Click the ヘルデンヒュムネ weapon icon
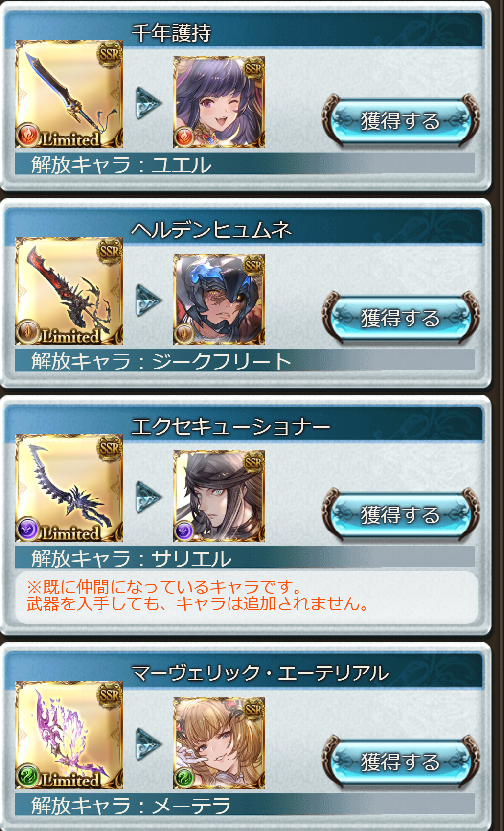Image resolution: width=504 pixels, height=831 pixels. click(69, 291)
